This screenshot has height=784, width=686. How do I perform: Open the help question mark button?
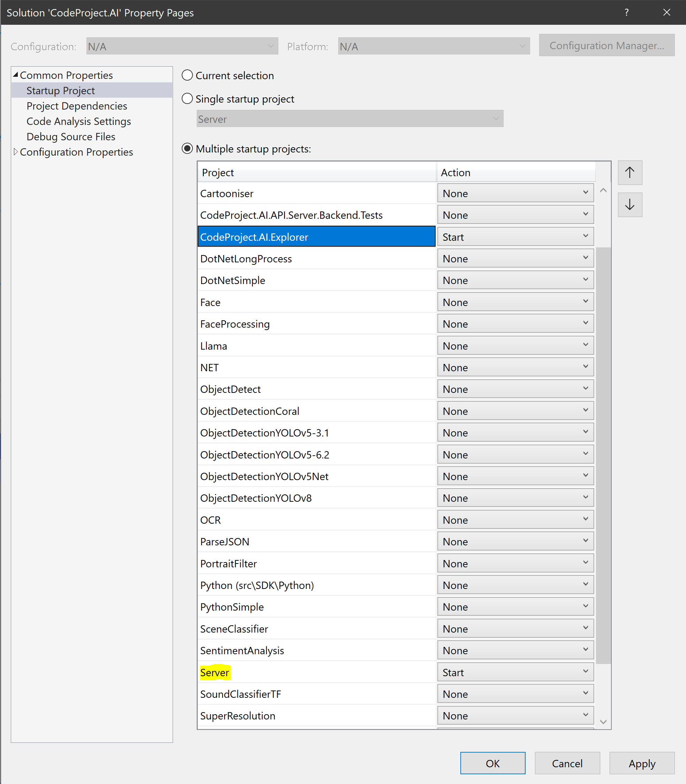pos(626,12)
